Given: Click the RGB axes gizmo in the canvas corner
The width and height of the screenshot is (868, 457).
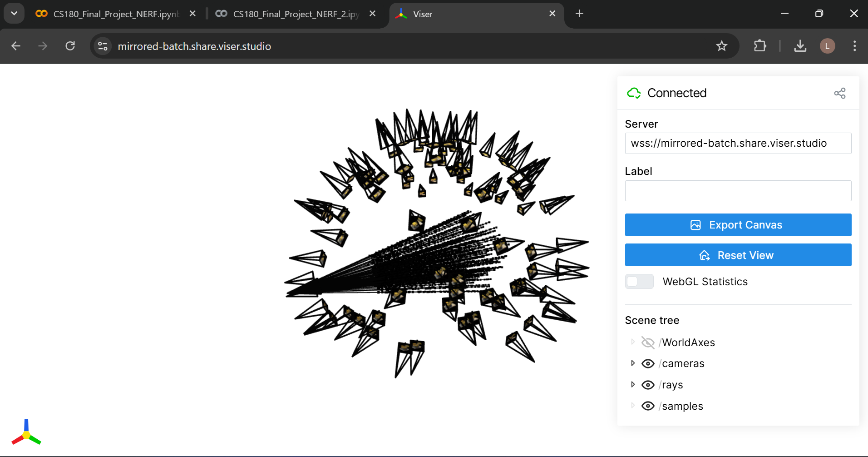Looking at the screenshot, I should click(x=26, y=433).
